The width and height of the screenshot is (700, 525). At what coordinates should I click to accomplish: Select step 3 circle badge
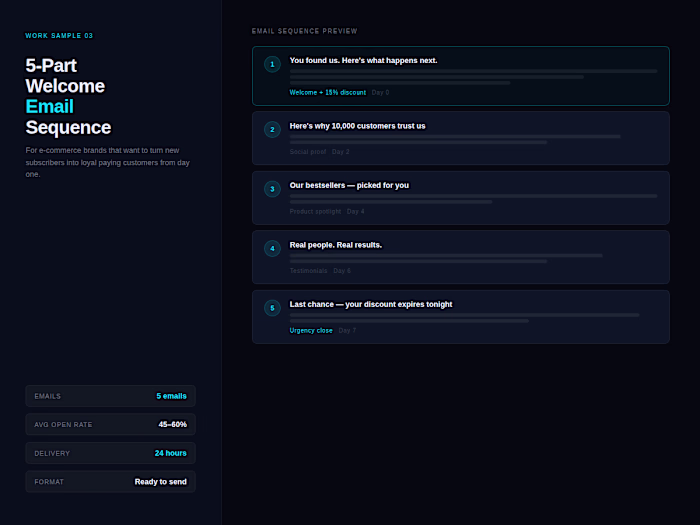[272, 189]
